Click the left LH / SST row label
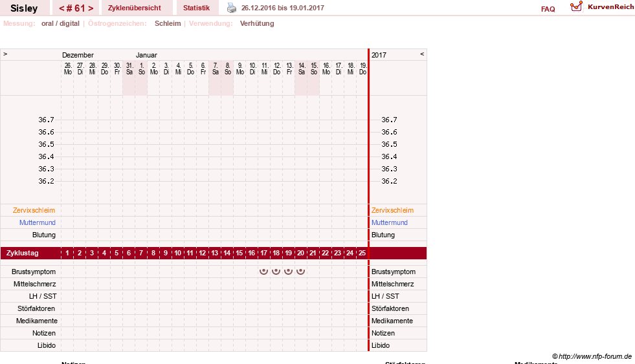The image size is (635, 364). click(x=43, y=297)
